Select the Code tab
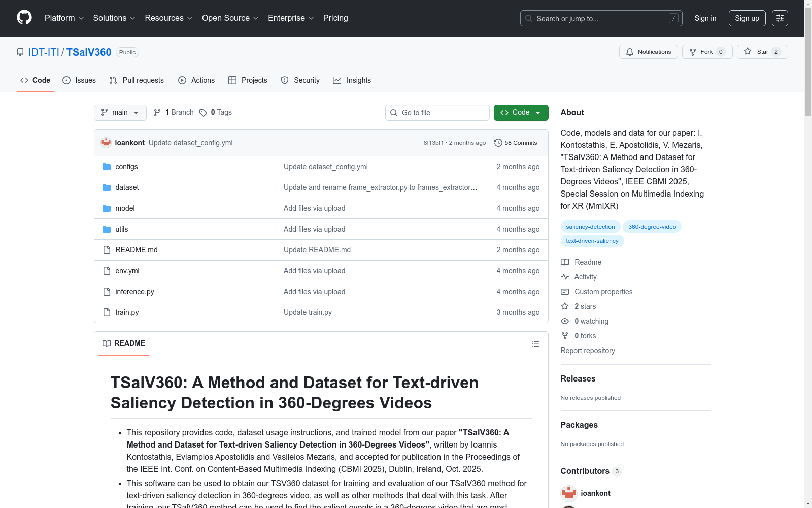Screen dimensions: 812x508 coord(36,80)
